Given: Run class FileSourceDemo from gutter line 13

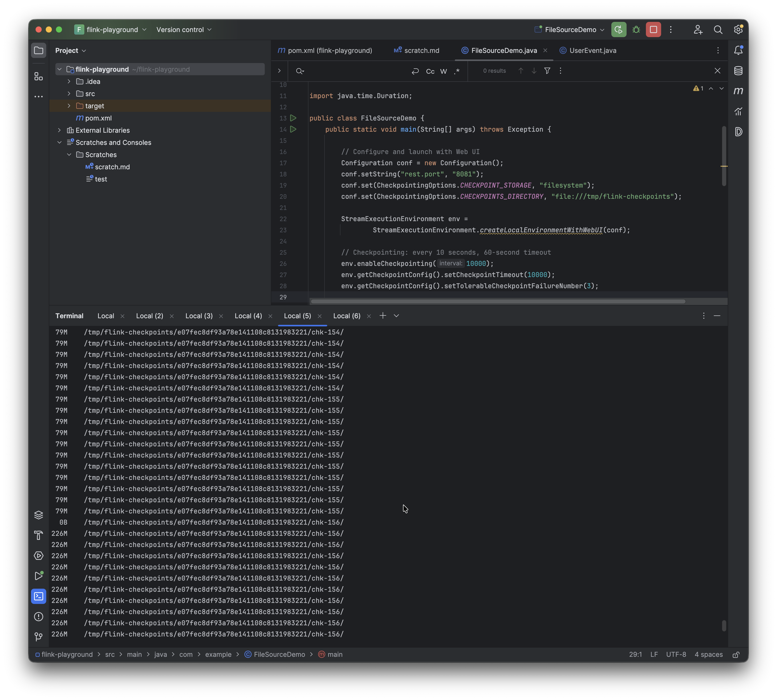Looking at the screenshot, I should coord(293,118).
